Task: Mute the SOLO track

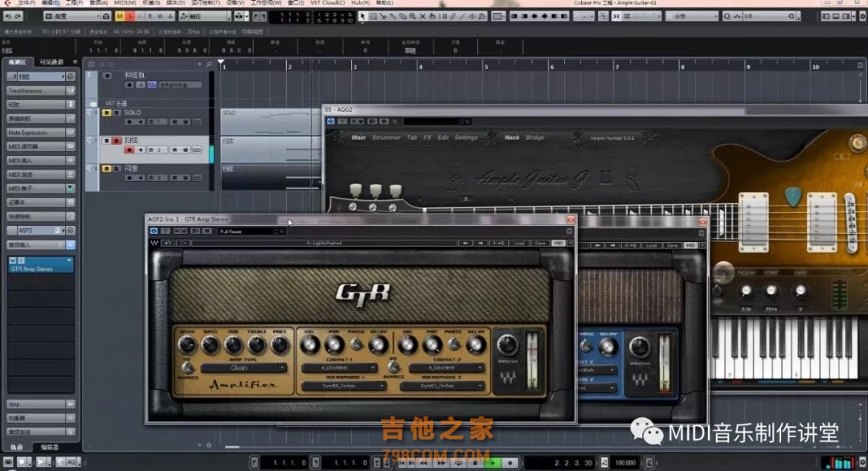Action: [107, 113]
